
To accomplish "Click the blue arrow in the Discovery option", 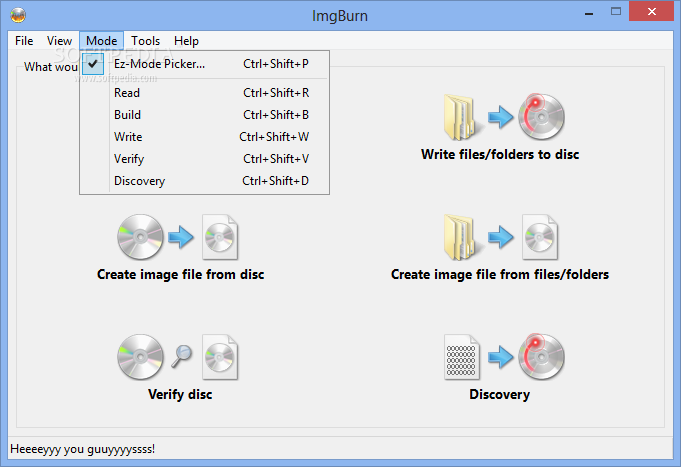I will pyautogui.click(x=500, y=357).
